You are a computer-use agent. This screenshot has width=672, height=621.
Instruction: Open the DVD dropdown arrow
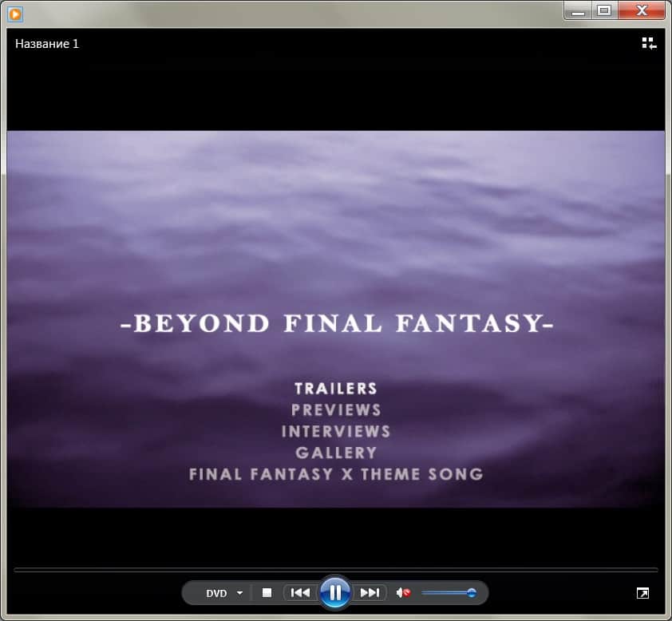[239, 593]
